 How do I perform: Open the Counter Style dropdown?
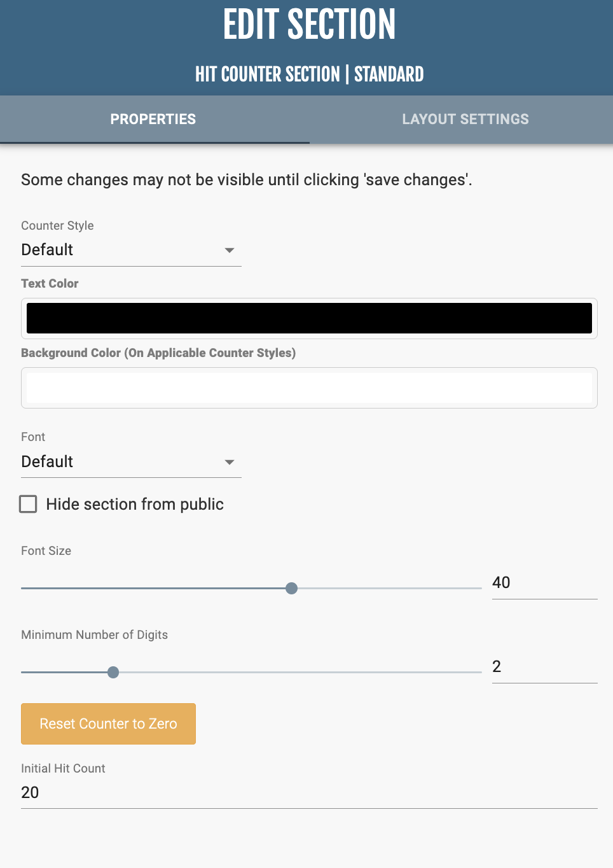(x=121, y=250)
